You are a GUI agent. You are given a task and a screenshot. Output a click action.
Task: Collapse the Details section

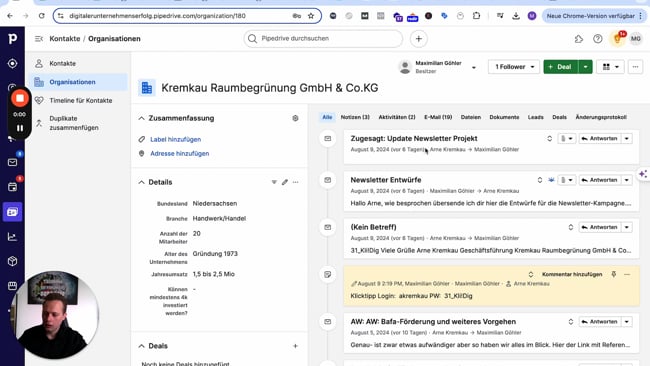click(141, 182)
